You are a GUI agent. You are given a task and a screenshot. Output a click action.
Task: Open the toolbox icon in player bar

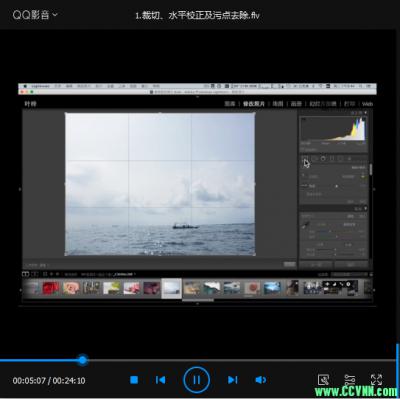(323, 380)
